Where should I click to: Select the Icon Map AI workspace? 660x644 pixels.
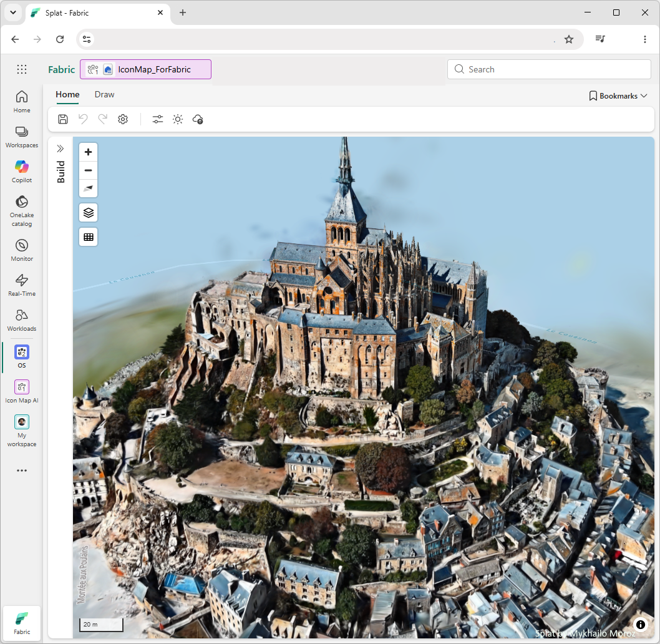point(22,392)
